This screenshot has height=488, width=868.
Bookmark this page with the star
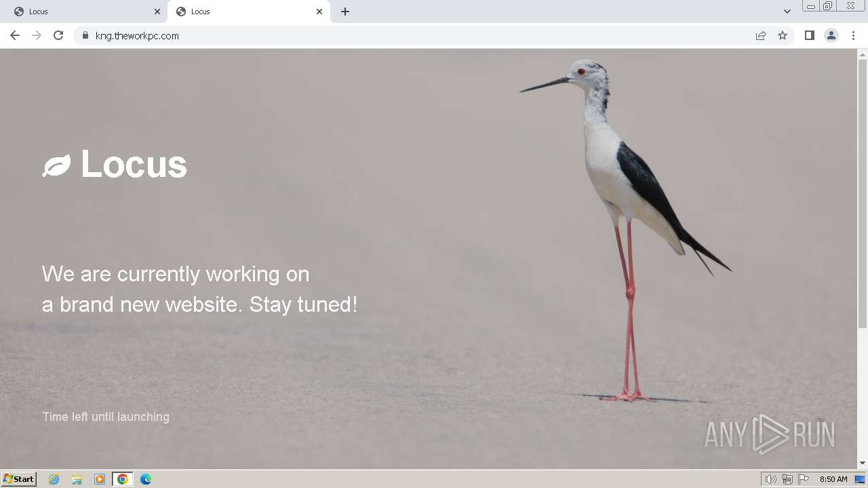[x=783, y=35]
